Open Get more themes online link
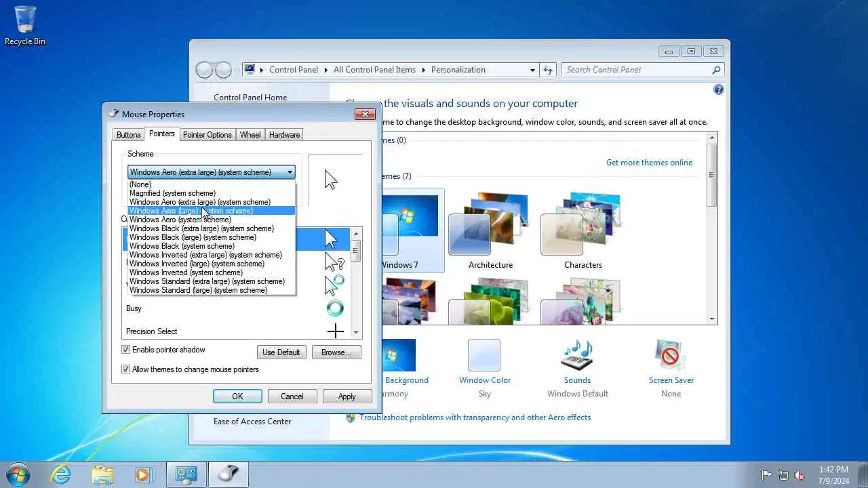The width and height of the screenshot is (868, 488). pyautogui.click(x=649, y=163)
